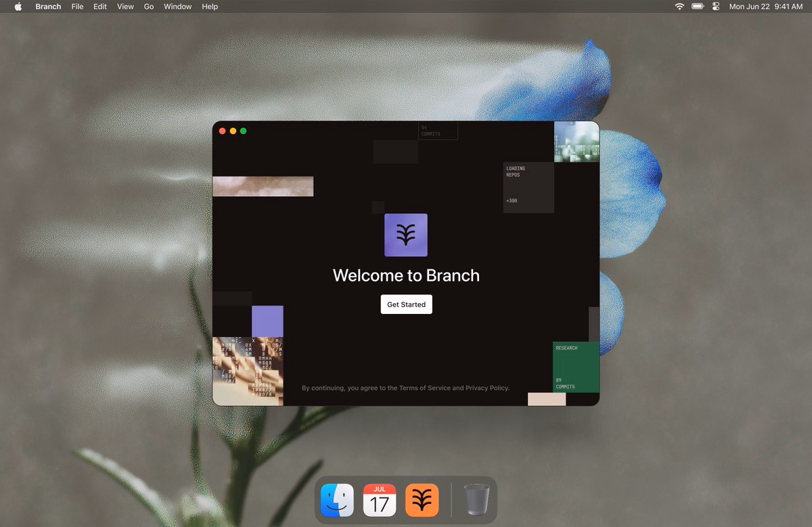Open the Apple menu
The image size is (812, 527).
click(18, 7)
